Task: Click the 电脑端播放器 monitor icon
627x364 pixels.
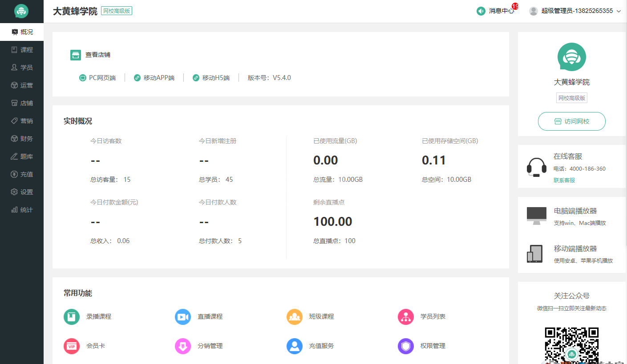Action: click(x=536, y=216)
